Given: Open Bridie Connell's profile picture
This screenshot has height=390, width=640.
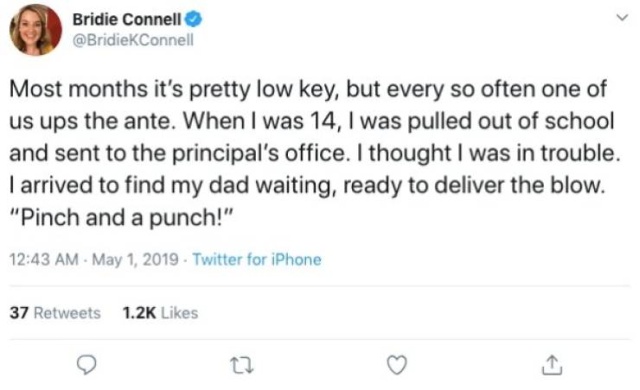Looking at the screenshot, I should click(x=36, y=30).
